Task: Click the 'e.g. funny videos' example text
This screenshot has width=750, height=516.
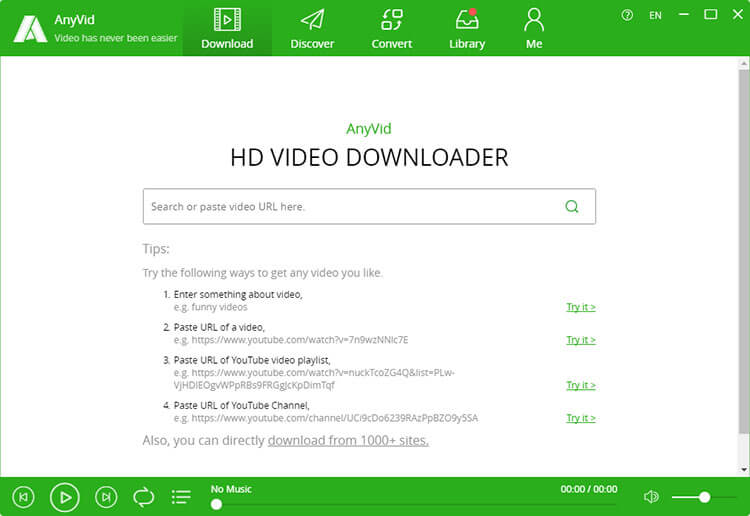Action: click(210, 307)
